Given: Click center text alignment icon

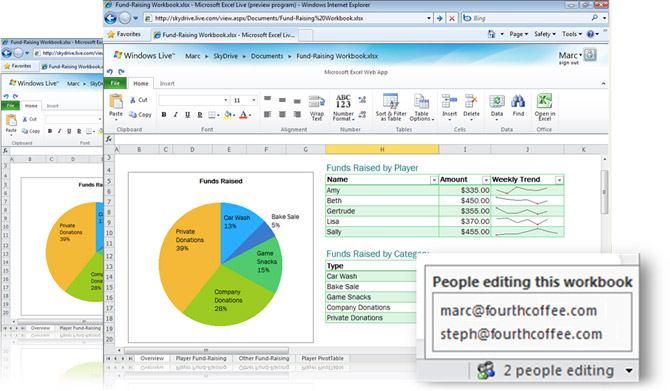Looking at the screenshot, I should pyautogui.click(x=282, y=114).
